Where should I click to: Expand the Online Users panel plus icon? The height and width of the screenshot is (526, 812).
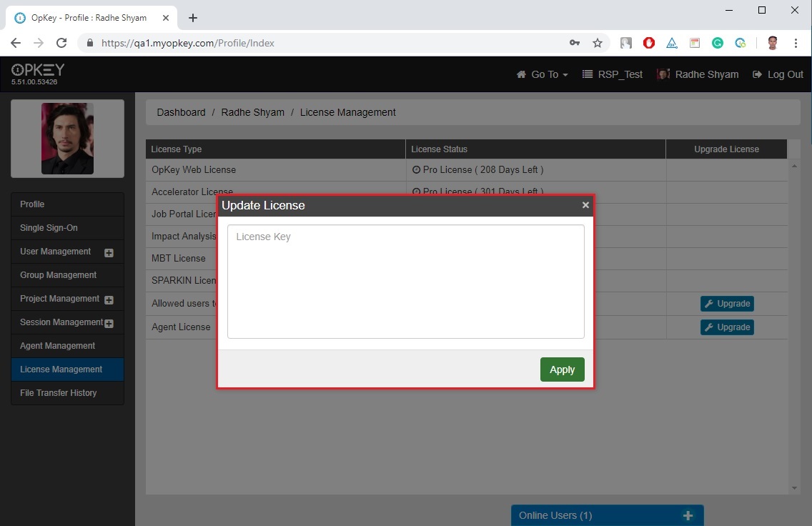[688, 516]
